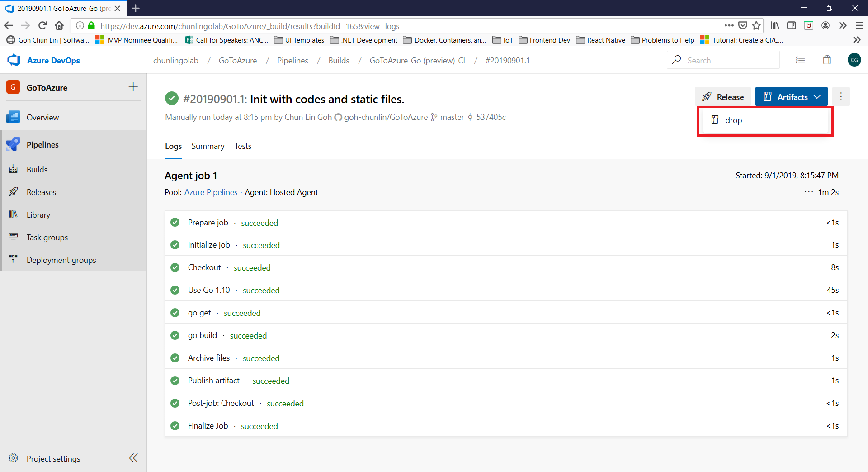Screen dimensions: 868x472
Task: Open the CG user profile avatar
Action: coord(854,60)
